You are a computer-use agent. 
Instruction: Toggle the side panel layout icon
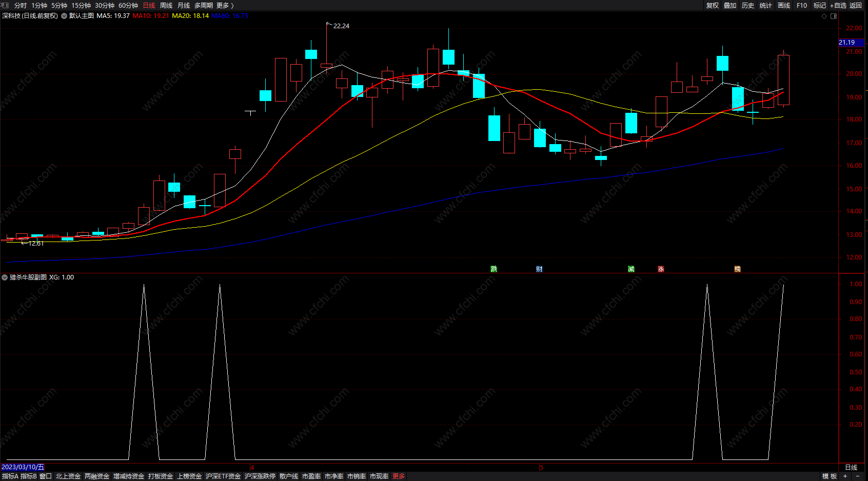pyautogui.click(x=834, y=16)
